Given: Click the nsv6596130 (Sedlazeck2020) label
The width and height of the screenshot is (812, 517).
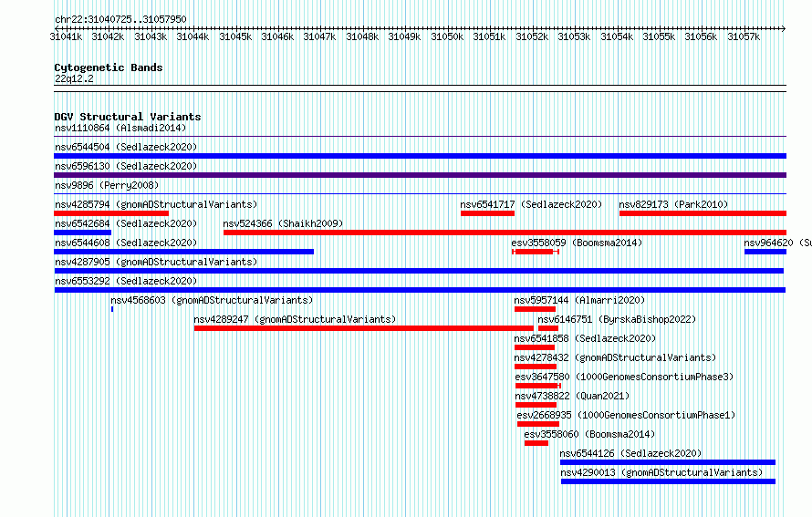Looking at the screenshot, I should point(126,166).
